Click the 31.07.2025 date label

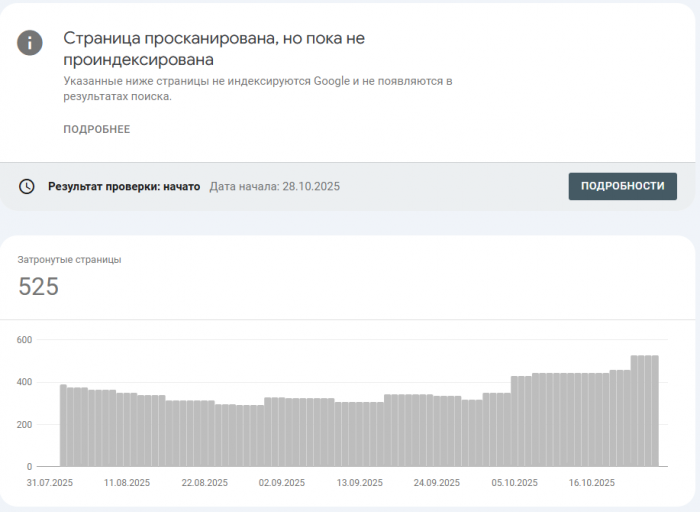pos(50,483)
